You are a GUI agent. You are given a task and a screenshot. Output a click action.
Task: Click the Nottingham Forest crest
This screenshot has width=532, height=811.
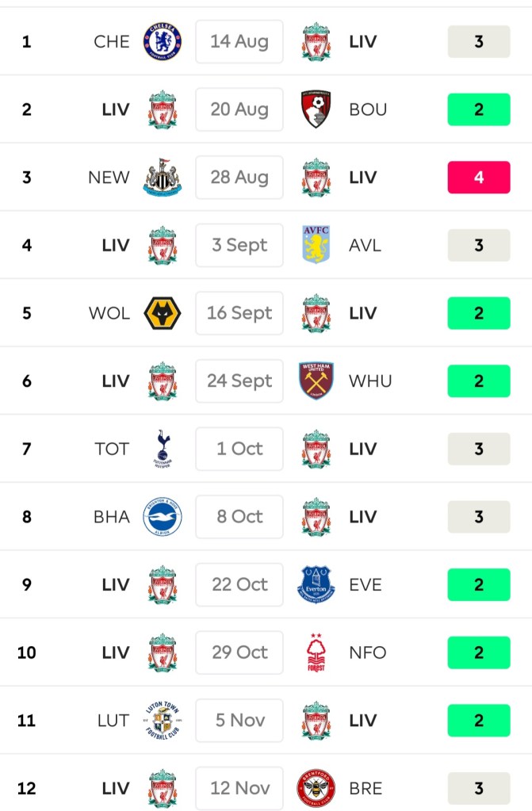coord(316,652)
